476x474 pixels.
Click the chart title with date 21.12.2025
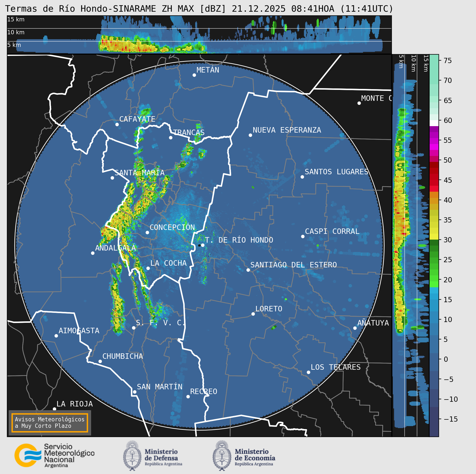pyautogui.click(x=199, y=9)
